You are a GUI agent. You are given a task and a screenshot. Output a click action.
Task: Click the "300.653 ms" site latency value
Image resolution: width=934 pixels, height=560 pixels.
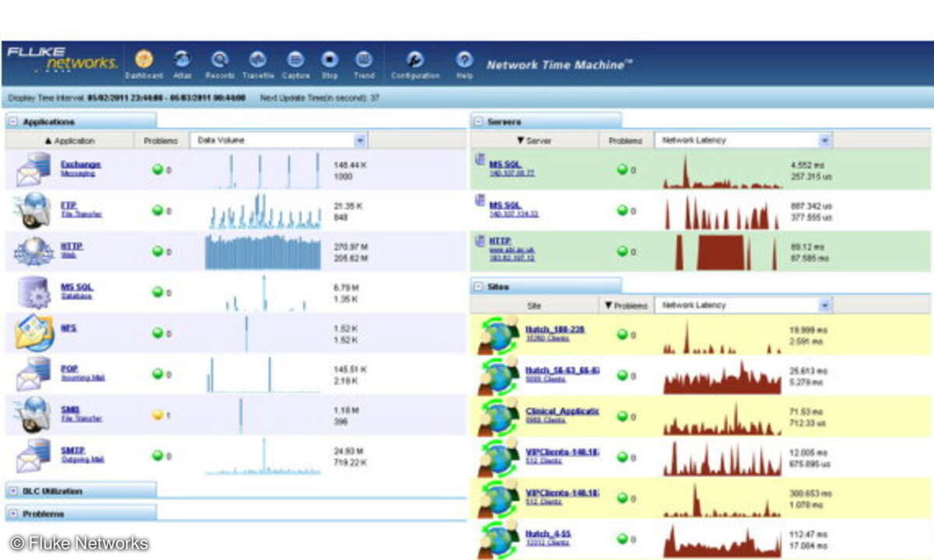[x=810, y=493]
